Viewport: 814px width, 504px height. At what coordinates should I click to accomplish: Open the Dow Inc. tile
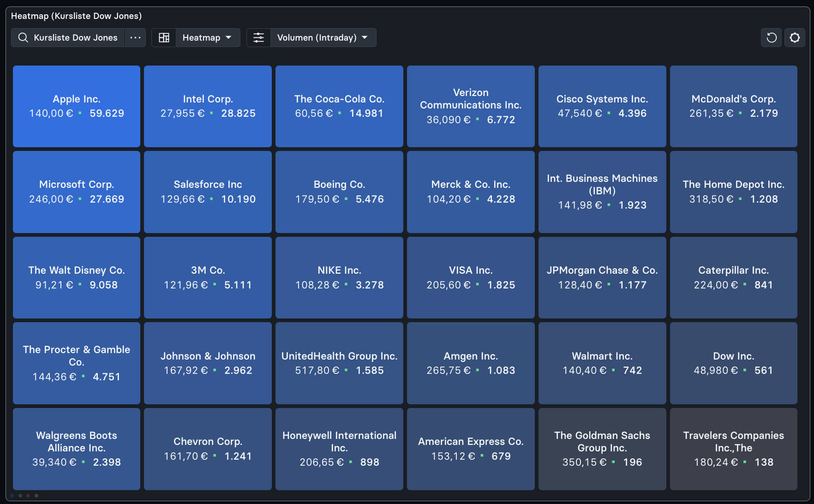[x=734, y=363]
